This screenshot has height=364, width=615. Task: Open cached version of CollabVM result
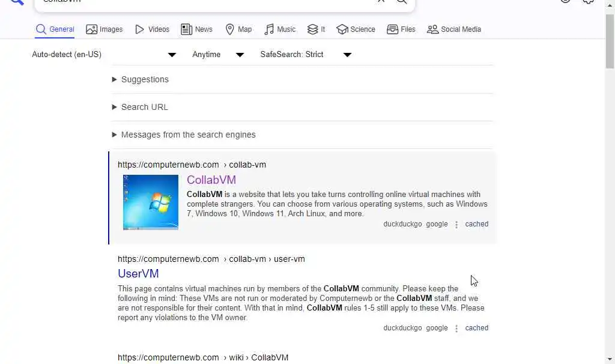click(476, 224)
